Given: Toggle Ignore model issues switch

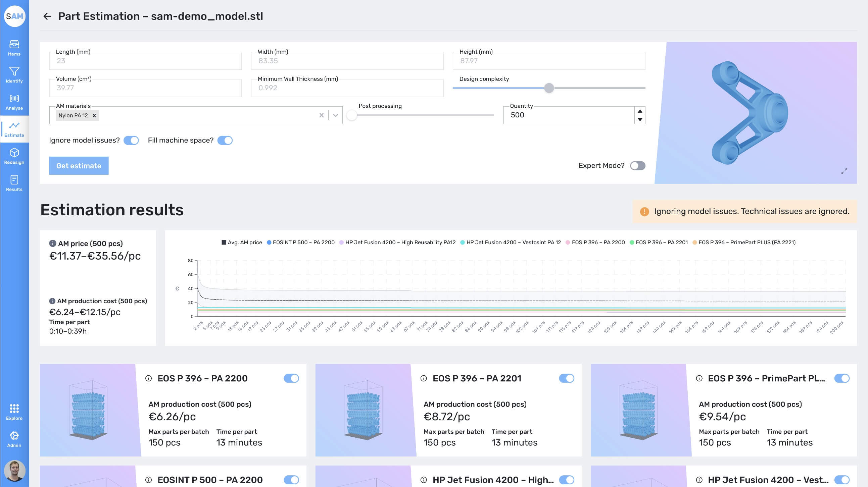Looking at the screenshot, I should [131, 141].
